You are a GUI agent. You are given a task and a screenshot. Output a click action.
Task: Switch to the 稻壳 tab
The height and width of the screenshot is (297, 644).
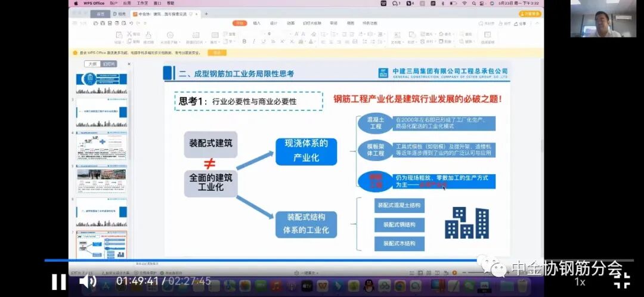120,14
